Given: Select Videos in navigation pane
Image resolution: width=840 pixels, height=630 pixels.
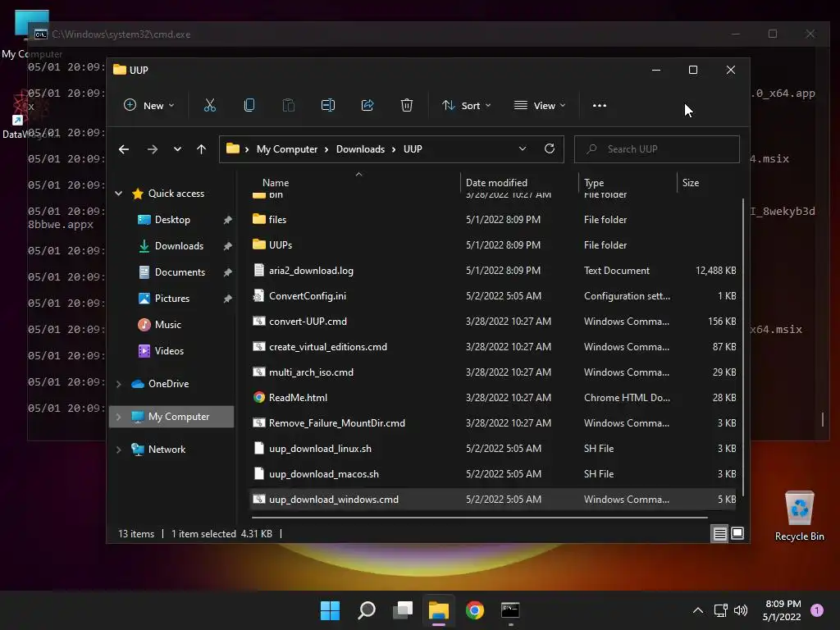Looking at the screenshot, I should point(169,351).
